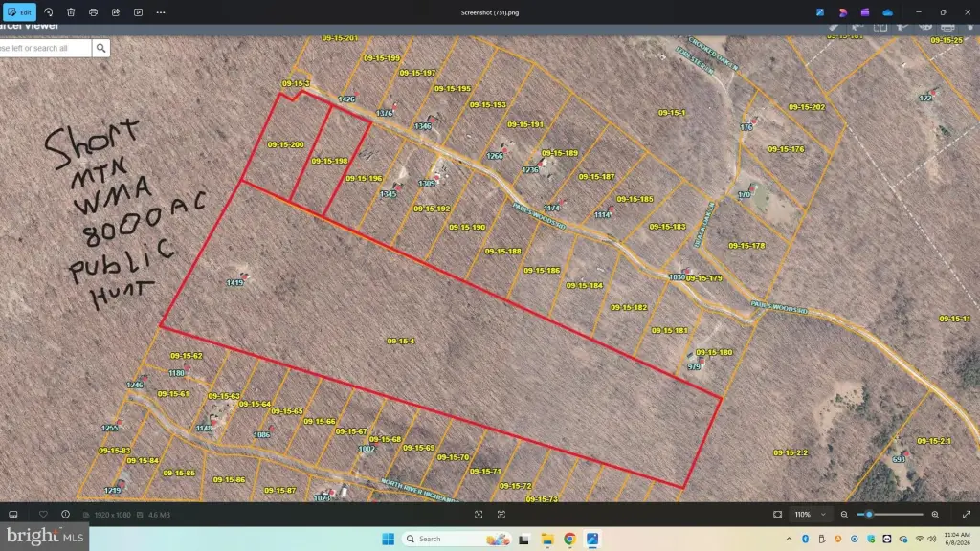
Task: Click the 1920 x 1080 dimensions text
Action: 112,515
